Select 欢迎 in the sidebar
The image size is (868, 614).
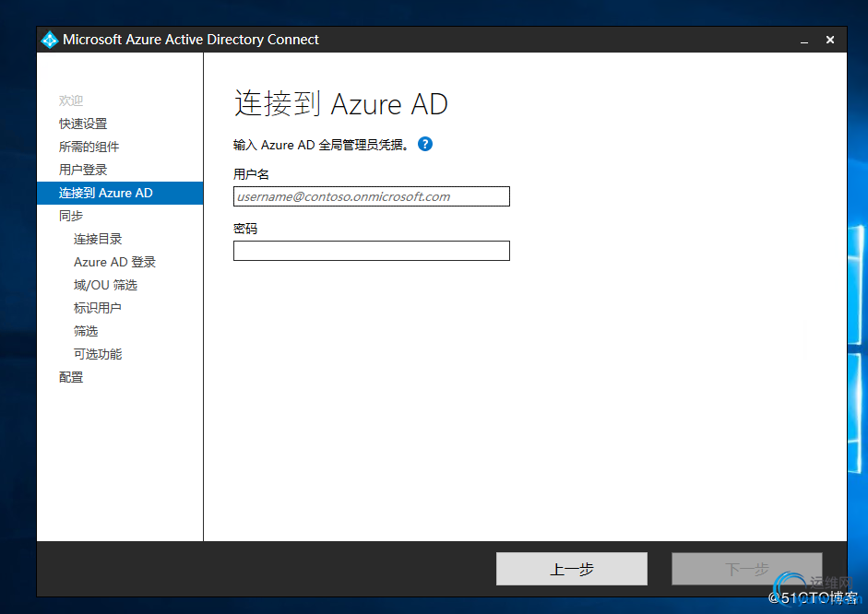71,100
